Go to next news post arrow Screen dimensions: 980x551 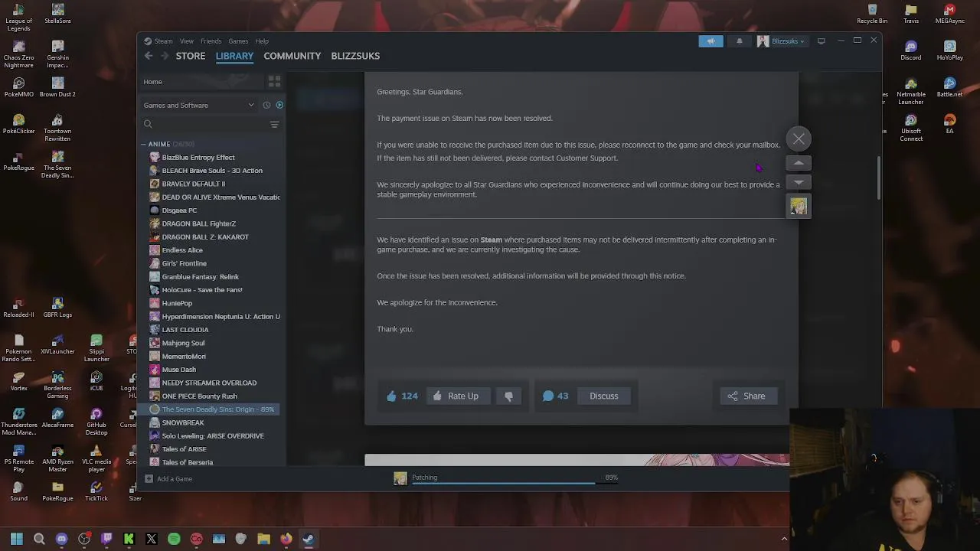pyautogui.click(x=799, y=182)
